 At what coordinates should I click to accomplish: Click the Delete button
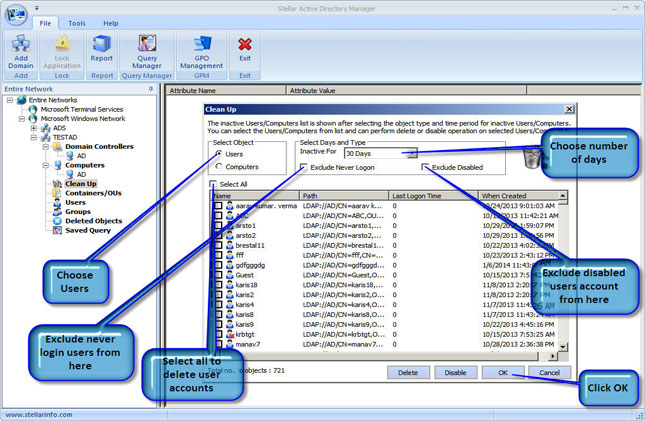point(408,372)
